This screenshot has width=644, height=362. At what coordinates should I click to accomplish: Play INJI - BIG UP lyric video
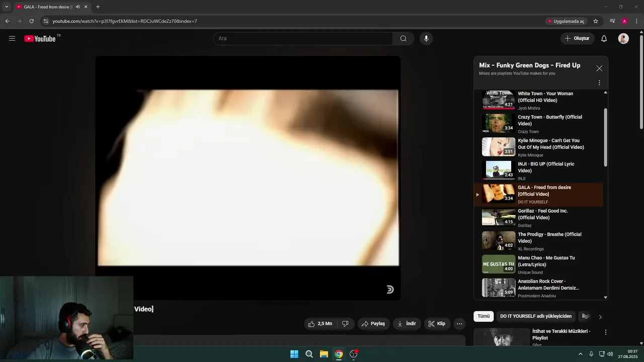pyautogui.click(x=538, y=171)
